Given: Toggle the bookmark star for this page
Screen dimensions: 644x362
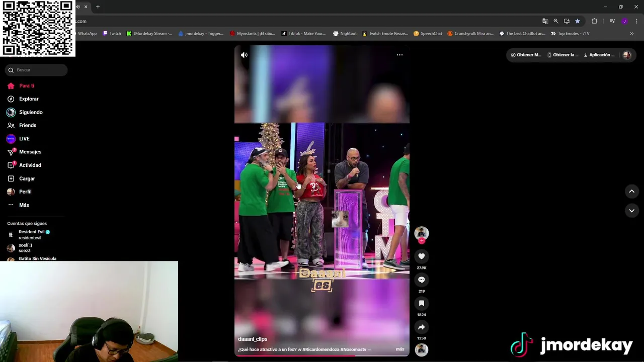Looking at the screenshot, I should pyautogui.click(x=578, y=21).
